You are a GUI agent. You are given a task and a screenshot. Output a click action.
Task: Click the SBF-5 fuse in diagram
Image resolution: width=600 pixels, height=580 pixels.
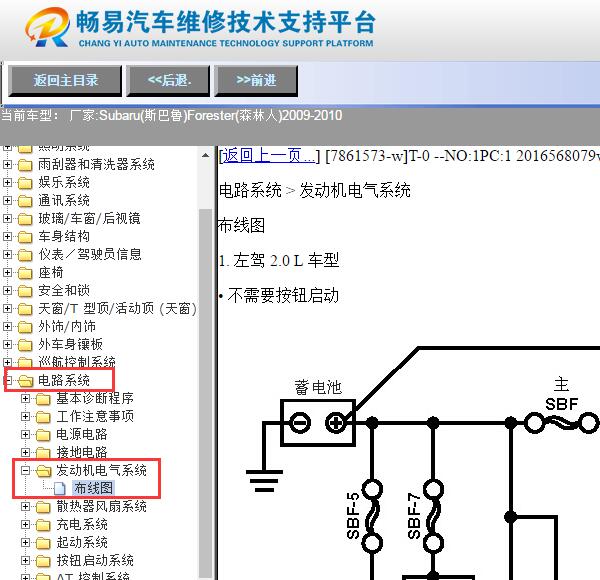point(372,516)
